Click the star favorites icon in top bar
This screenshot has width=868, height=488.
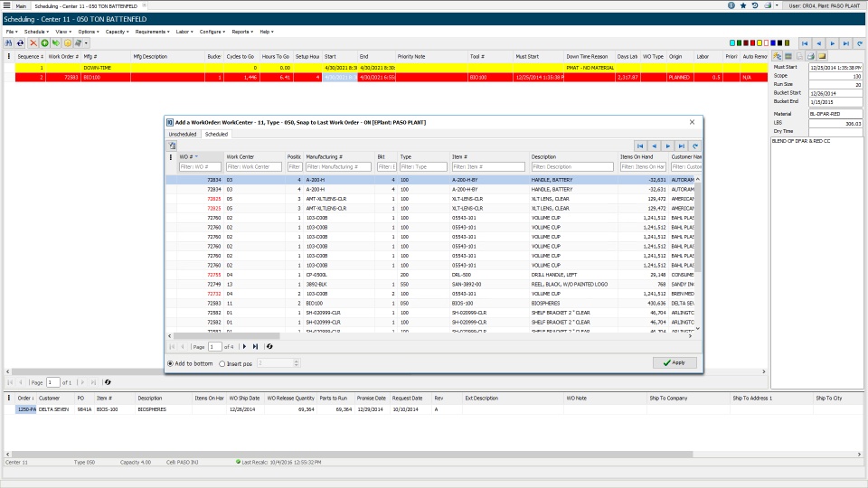coord(743,5)
